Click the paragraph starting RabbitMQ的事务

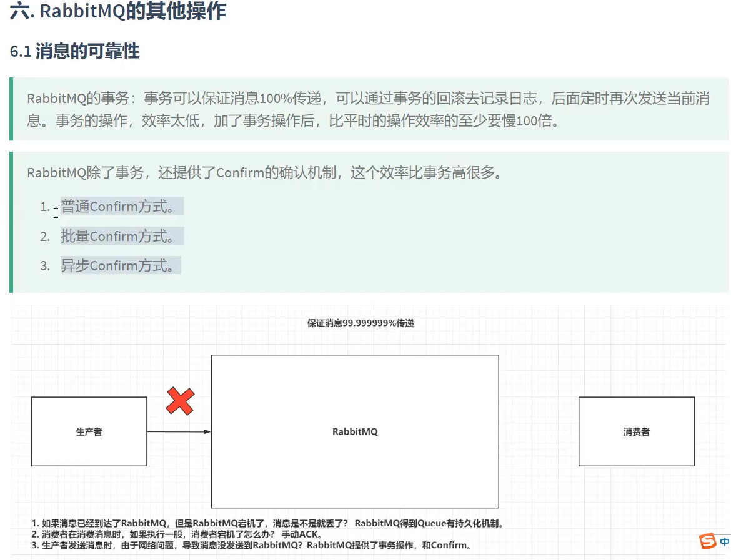tap(369, 110)
